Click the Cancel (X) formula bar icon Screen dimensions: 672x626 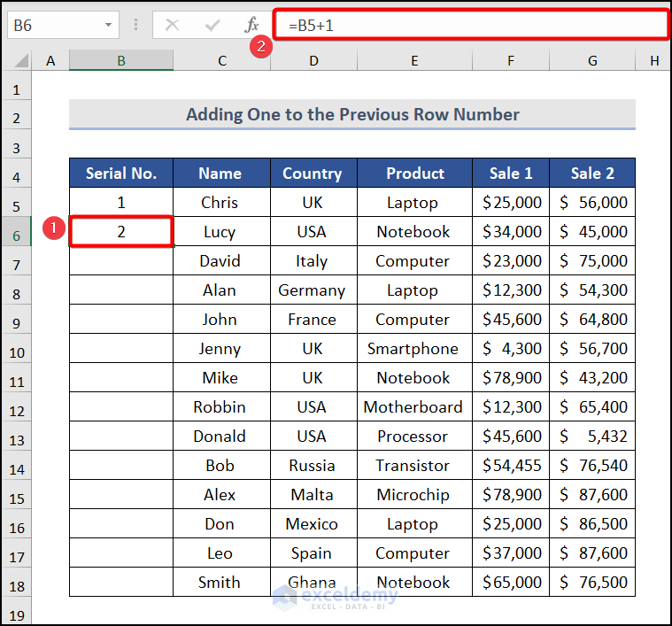172,26
